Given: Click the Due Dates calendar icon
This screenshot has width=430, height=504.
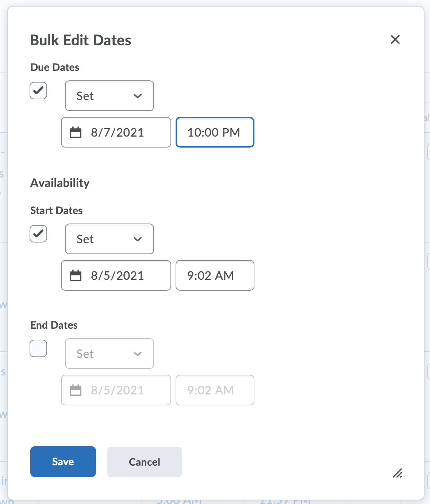Looking at the screenshot, I should click(76, 132).
